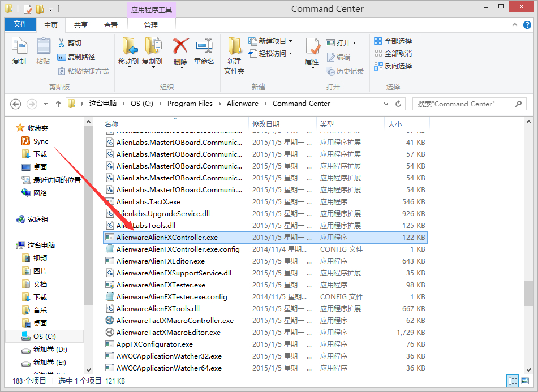Sort by the 大小 (Size) column header
This screenshot has height=392, width=538.
click(407, 124)
